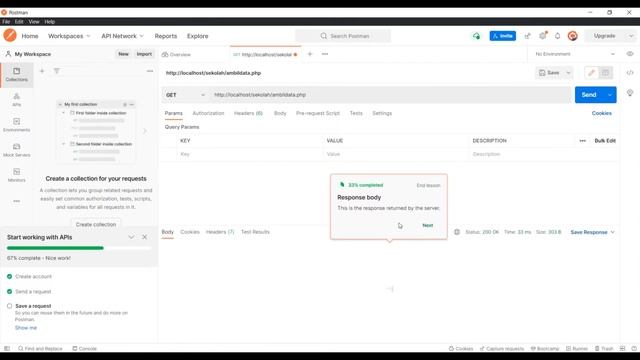Open collections panel options ellipsis
The height and width of the screenshot is (360, 640).
click(150, 71)
